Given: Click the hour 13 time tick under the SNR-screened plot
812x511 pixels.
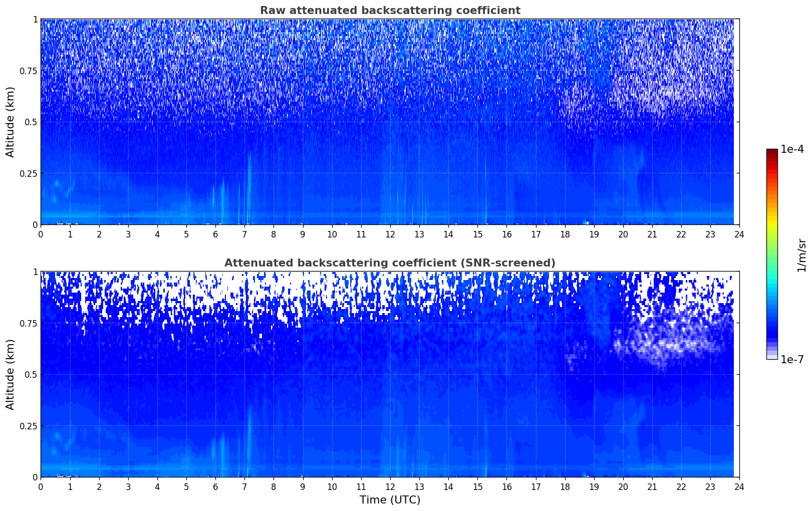Looking at the screenshot, I should 419,486.
